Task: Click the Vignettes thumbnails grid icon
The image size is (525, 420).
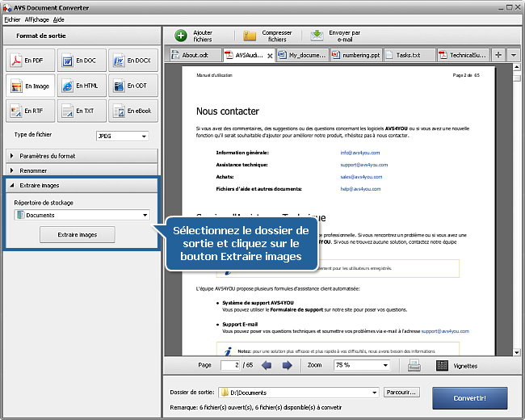Action: [x=442, y=365]
